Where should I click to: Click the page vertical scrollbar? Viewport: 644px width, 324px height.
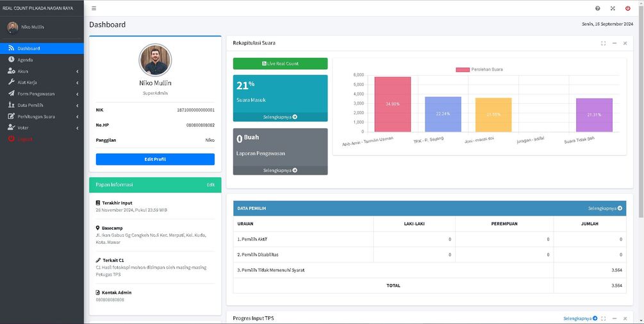point(641,113)
